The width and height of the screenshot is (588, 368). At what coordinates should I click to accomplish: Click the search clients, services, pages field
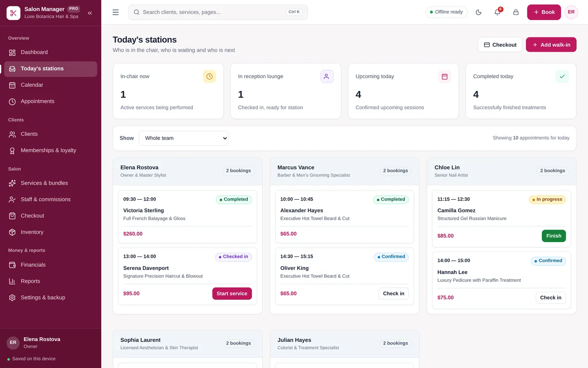[x=218, y=12]
